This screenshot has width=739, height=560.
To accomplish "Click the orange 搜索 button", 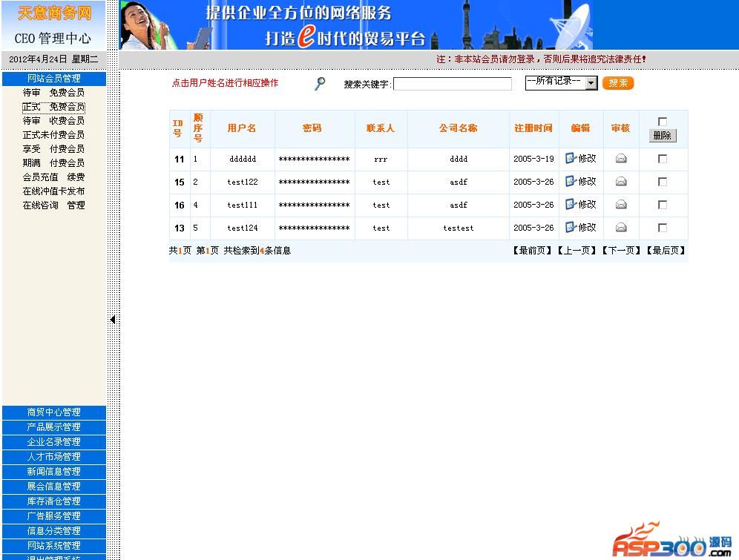I will pyautogui.click(x=618, y=83).
